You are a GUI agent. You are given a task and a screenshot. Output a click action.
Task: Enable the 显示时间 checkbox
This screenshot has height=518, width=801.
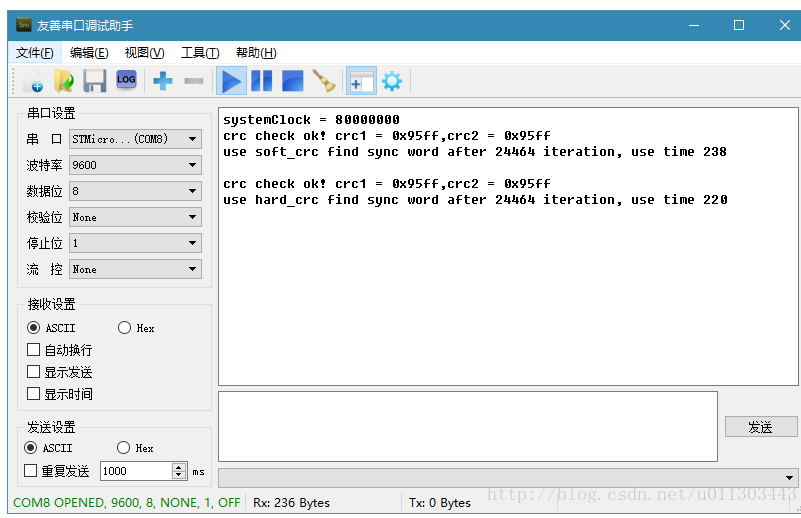click(34, 394)
